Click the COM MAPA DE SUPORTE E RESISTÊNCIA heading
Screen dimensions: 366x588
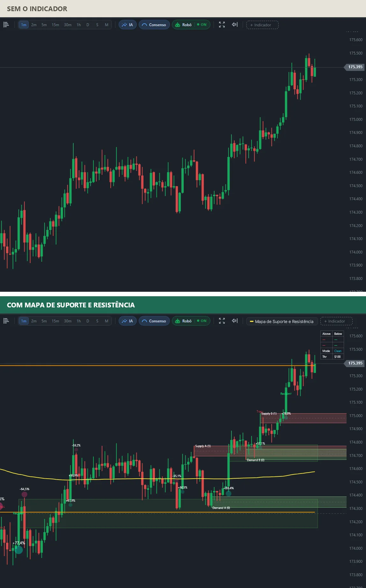click(71, 305)
